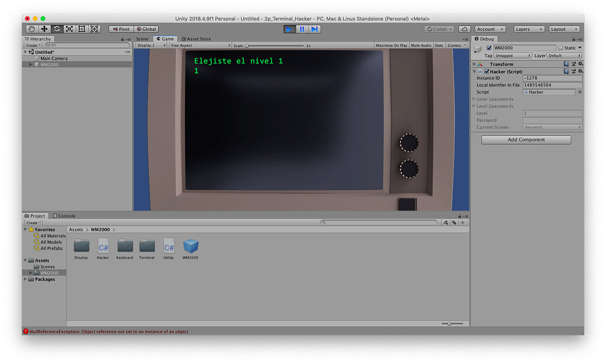Expand WM2000 object in Hierarchy
Viewport: 606px width, 364px height.
pyautogui.click(x=31, y=65)
